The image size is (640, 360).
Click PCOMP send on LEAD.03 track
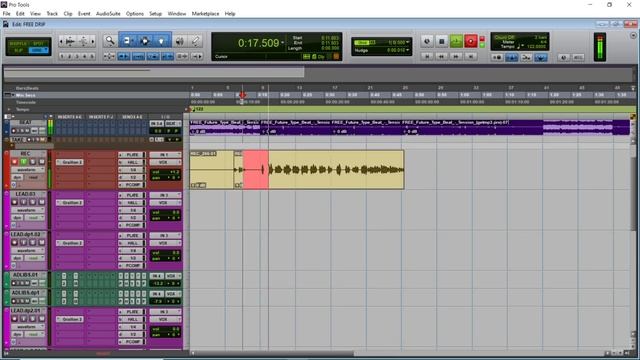pyautogui.click(x=132, y=225)
